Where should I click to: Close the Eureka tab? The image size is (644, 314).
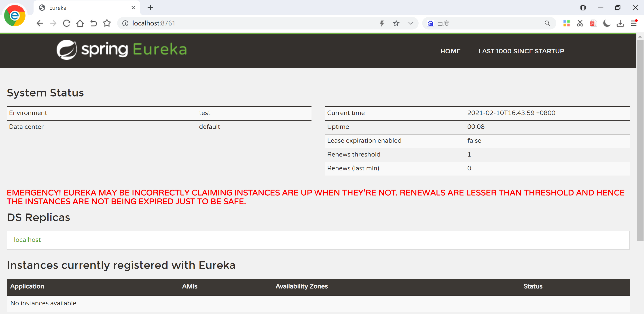(x=133, y=8)
